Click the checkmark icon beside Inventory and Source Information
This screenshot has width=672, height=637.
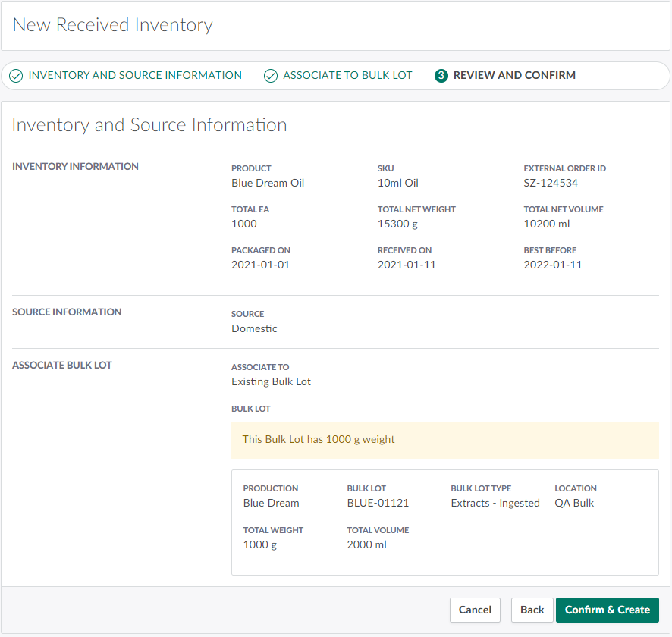coord(16,76)
